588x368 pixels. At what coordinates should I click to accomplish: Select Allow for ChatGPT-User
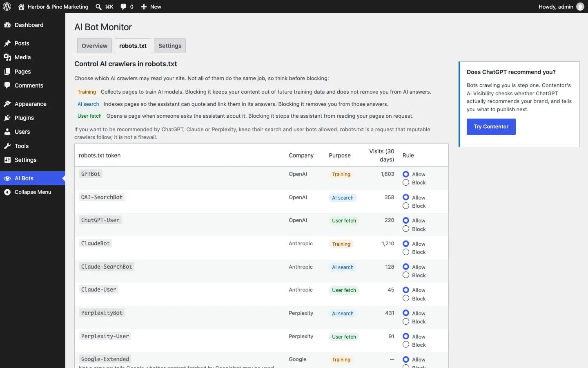coord(406,220)
